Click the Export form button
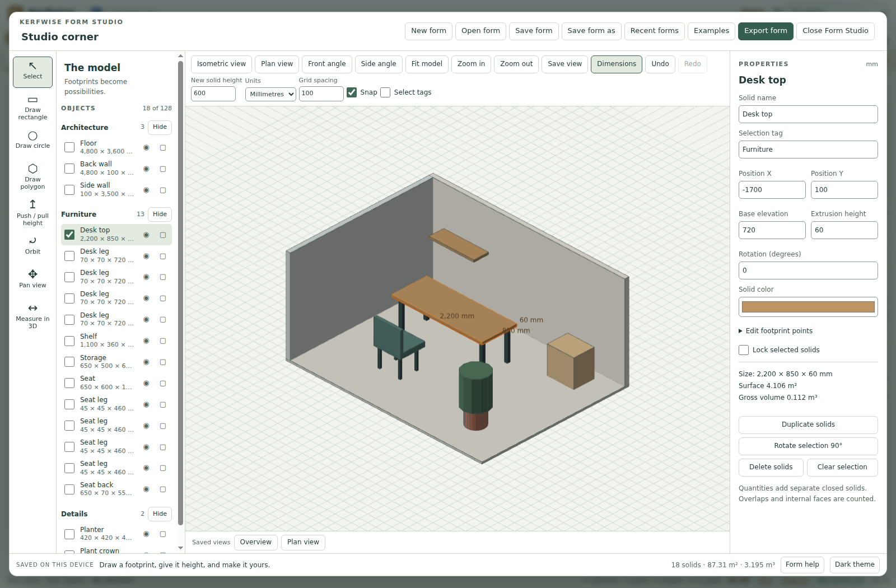 tap(766, 31)
